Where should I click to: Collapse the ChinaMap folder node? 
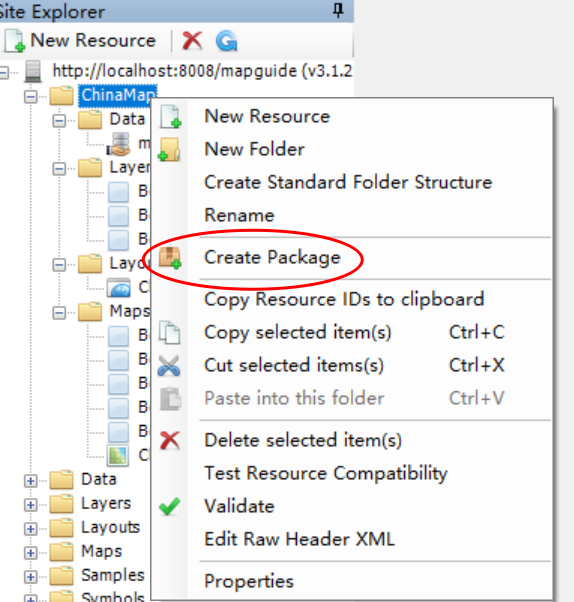click(x=31, y=96)
